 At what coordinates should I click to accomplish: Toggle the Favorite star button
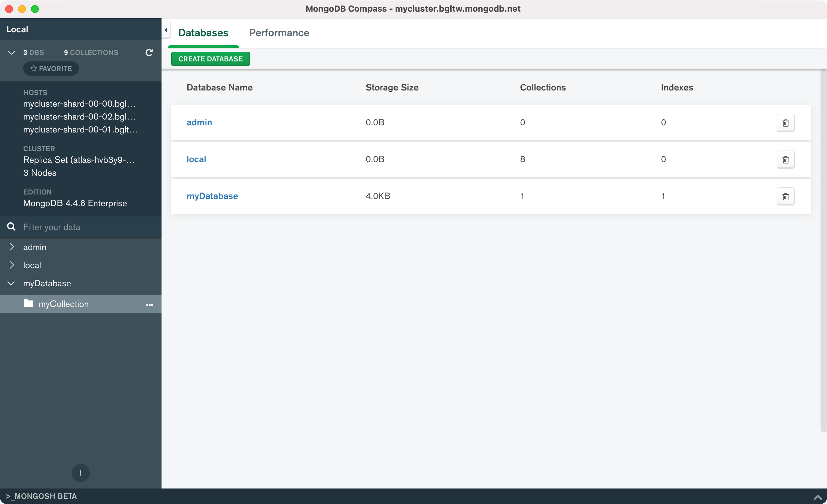click(51, 68)
